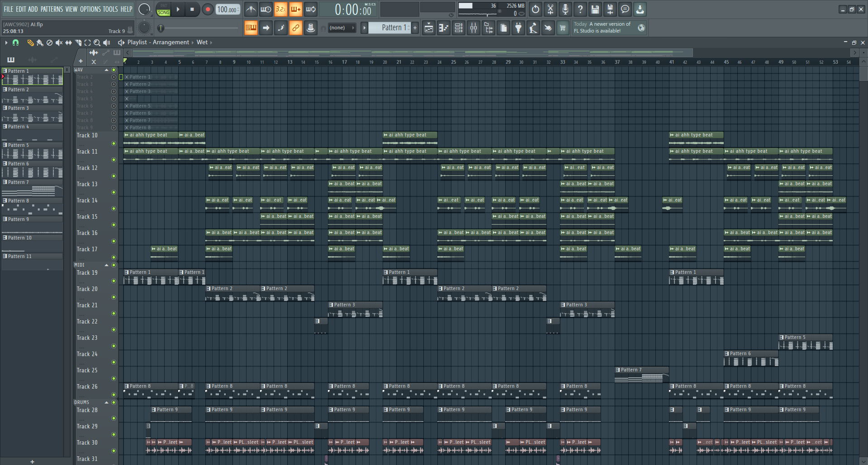Toggle the metronome icon
868x465 pixels.
(x=251, y=9)
